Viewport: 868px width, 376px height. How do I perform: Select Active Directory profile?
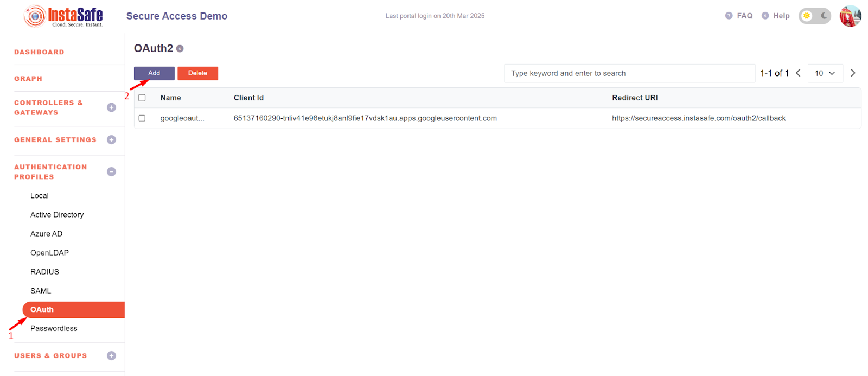pos(57,215)
